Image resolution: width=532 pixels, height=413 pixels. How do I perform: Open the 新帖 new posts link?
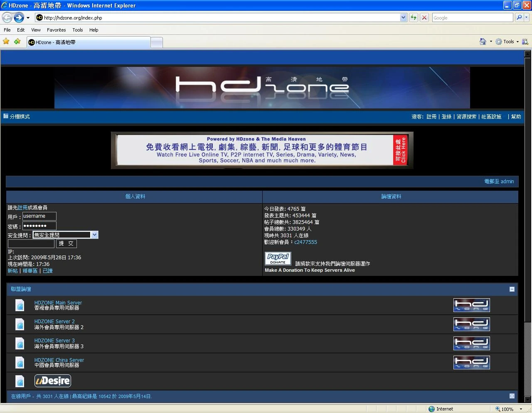click(x=12, y=271)
